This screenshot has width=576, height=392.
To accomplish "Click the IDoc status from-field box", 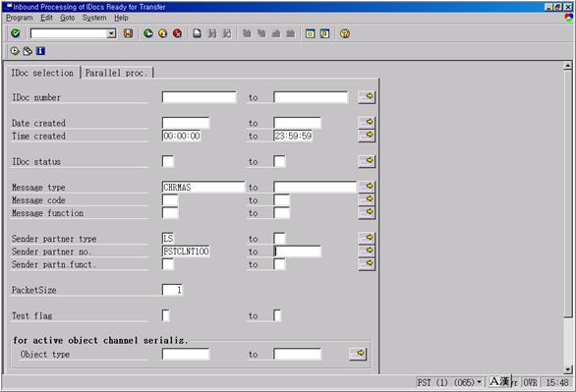I will pyautogui.click(x=168, y=161).
